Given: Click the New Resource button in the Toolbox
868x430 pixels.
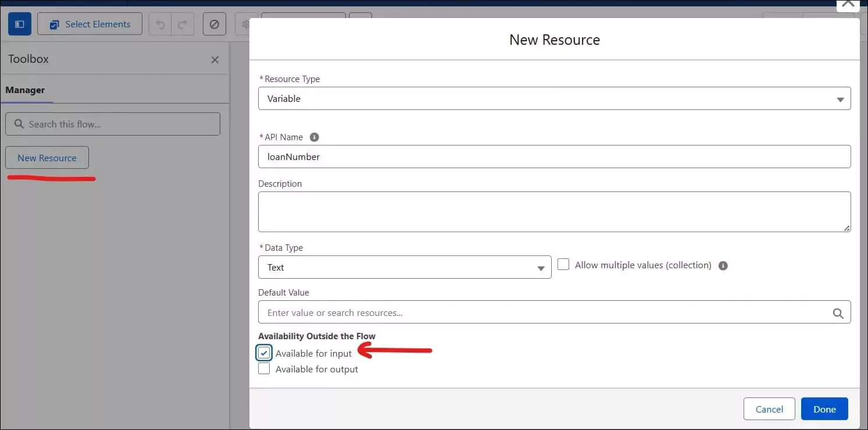Looking at the screenshot, I should coord(47,157).
